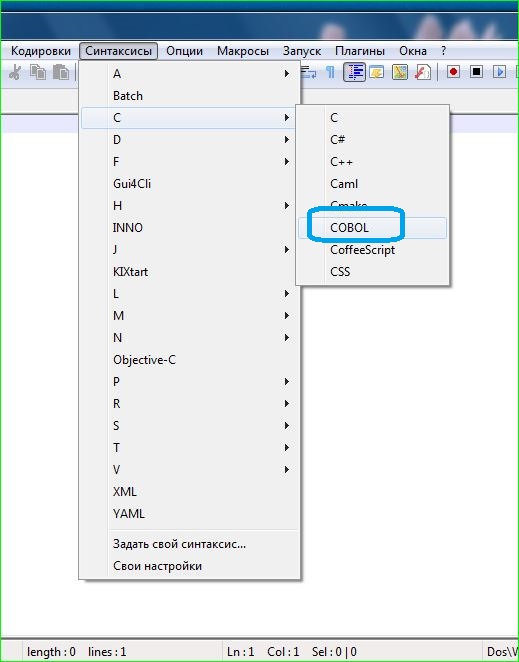Expand the F languages submenu
Screen dimensions: 519x662
tap(190, 162)
